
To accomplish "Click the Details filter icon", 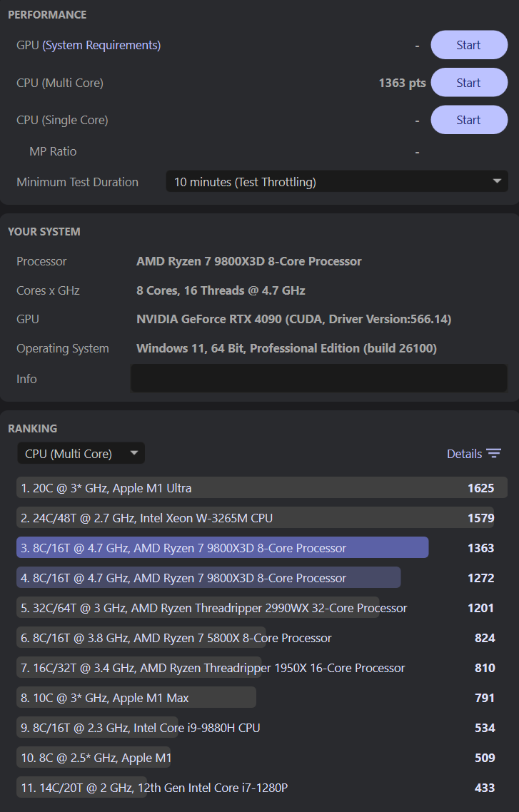I will point(494,454).
